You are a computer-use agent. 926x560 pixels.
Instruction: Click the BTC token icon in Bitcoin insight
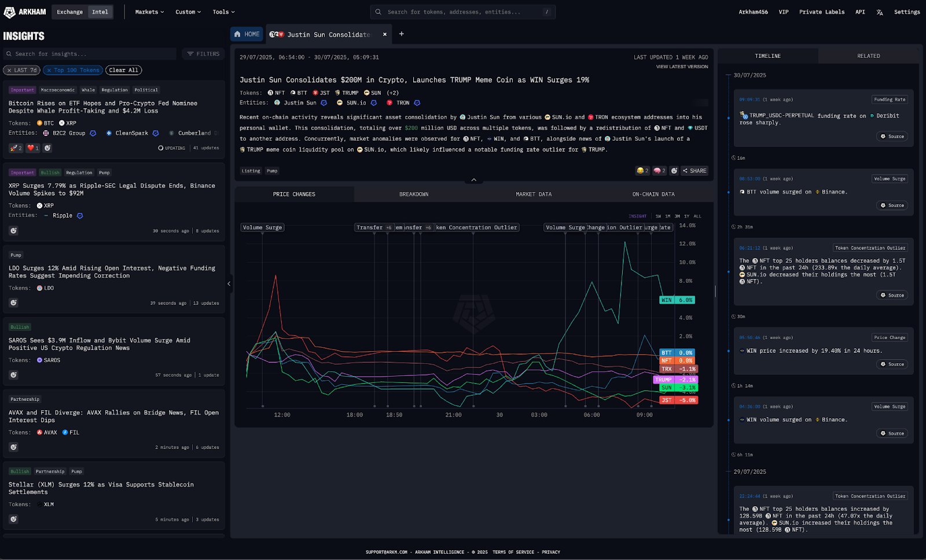coord(39,123)
